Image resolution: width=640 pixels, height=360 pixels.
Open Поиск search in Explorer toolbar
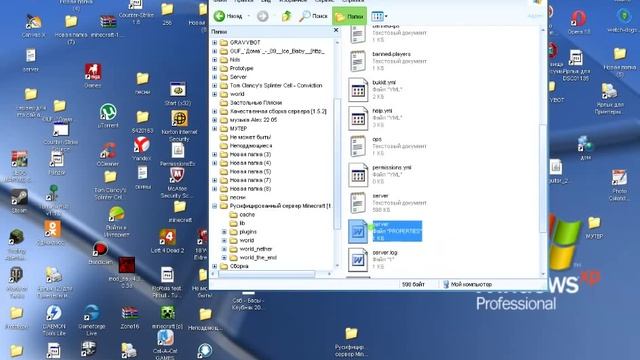313,16
